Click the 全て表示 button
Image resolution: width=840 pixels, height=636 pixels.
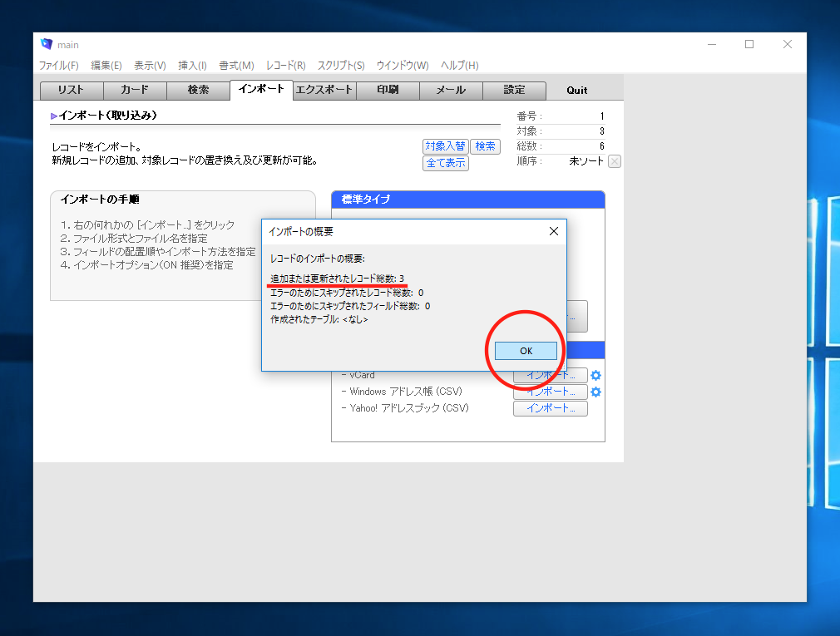tap(446, 163)
